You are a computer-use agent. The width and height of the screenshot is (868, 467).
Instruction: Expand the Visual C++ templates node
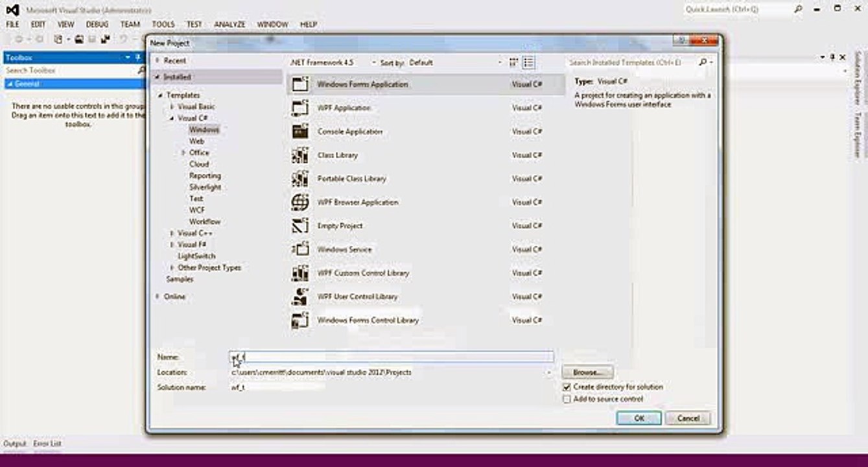tap(172, 233)
